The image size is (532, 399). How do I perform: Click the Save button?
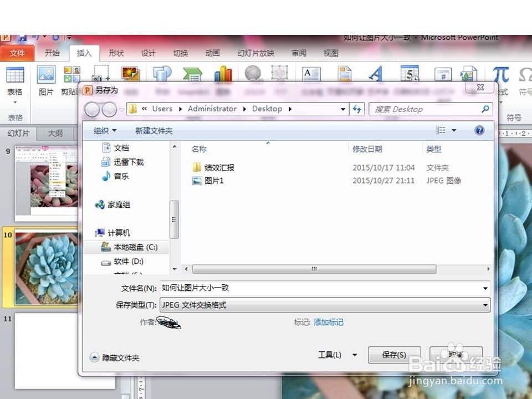click(x=394, y=355)
